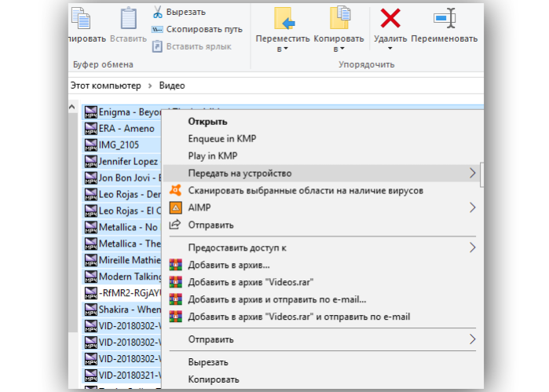Click the Move to (Переместить в) folder icon

[284, 19]
